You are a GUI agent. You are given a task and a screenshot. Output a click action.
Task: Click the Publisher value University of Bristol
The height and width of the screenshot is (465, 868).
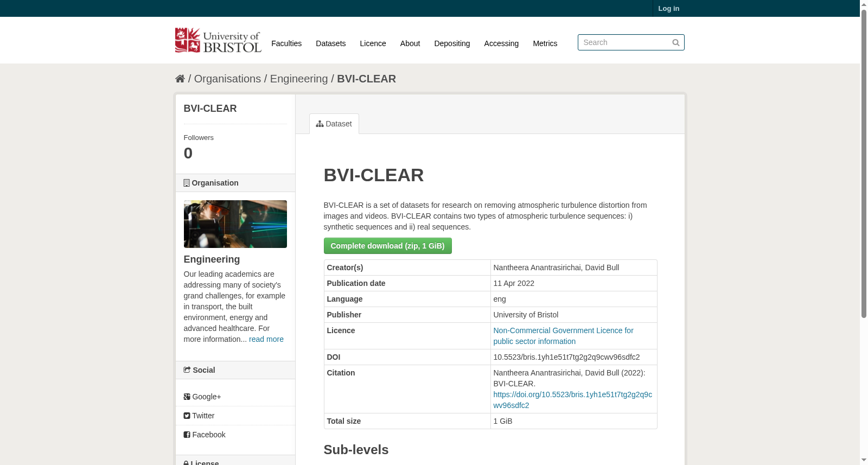point(526,315)
